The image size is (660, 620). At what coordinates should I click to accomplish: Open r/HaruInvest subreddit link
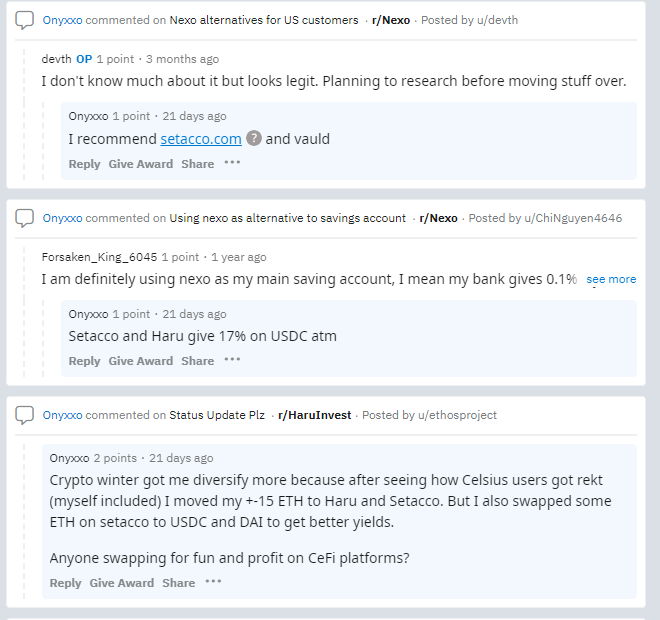(x=314, y=415)
